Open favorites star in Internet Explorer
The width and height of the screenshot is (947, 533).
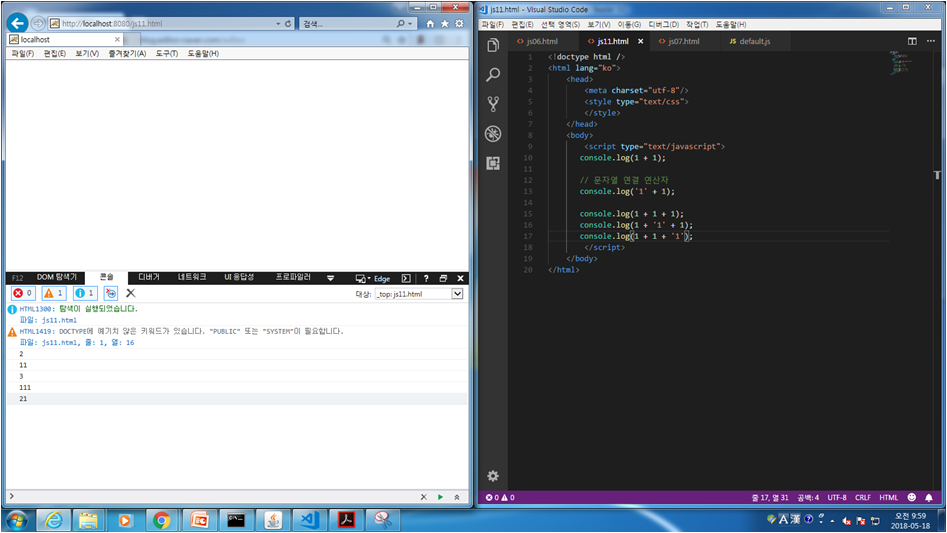click(445, 24)
